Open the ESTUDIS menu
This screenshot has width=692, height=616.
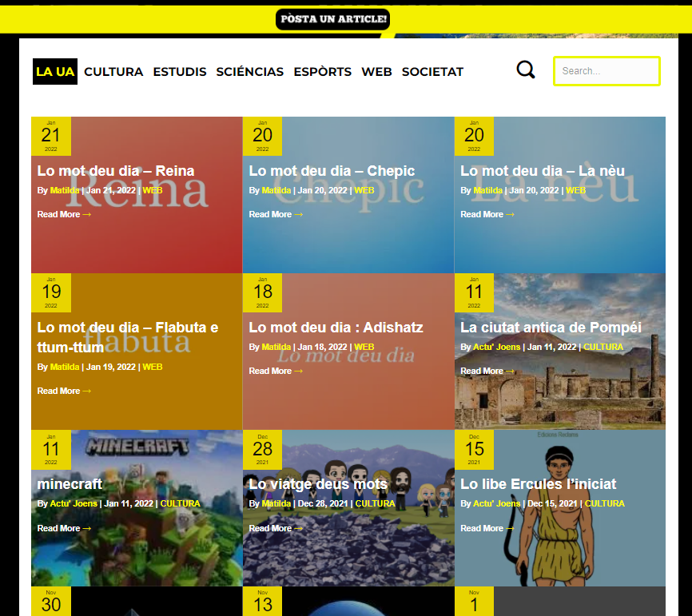(x=180, y=72)
